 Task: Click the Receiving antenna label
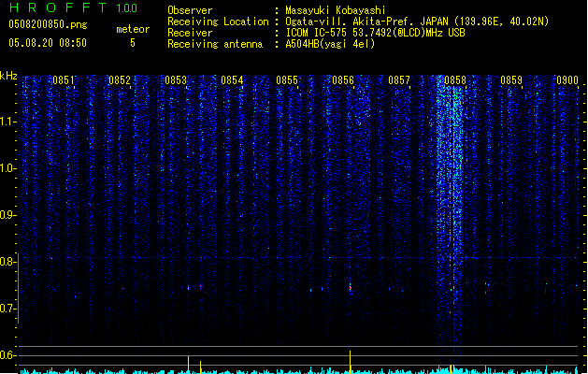click(x=215, y=44)
